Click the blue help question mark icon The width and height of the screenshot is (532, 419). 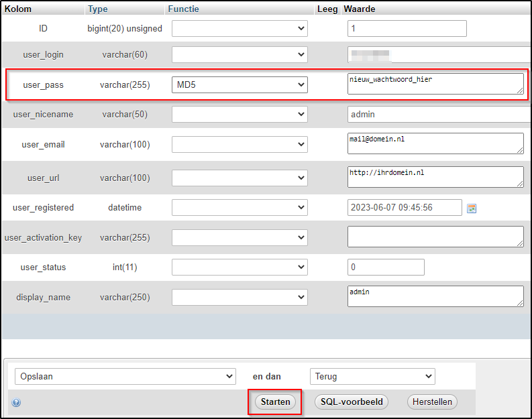(x=16, y=403)
